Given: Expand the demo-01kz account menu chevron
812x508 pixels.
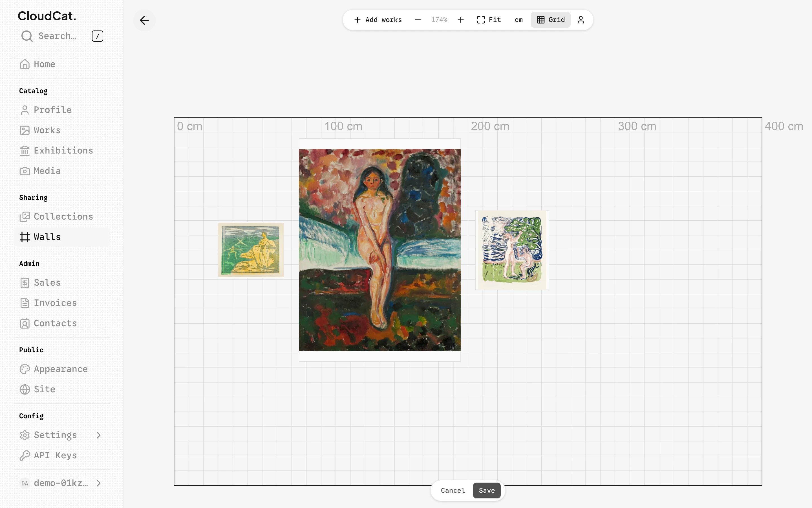Looking at the screenshot, I should pos(98,483).
